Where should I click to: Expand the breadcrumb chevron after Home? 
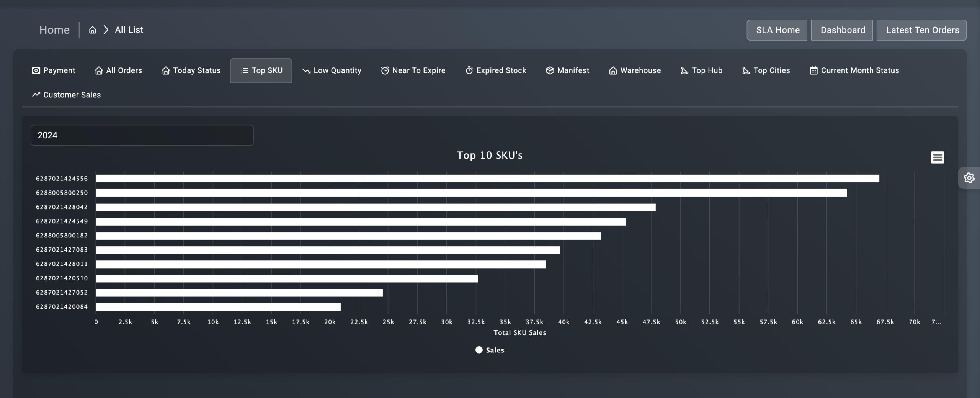click(106, 29)
